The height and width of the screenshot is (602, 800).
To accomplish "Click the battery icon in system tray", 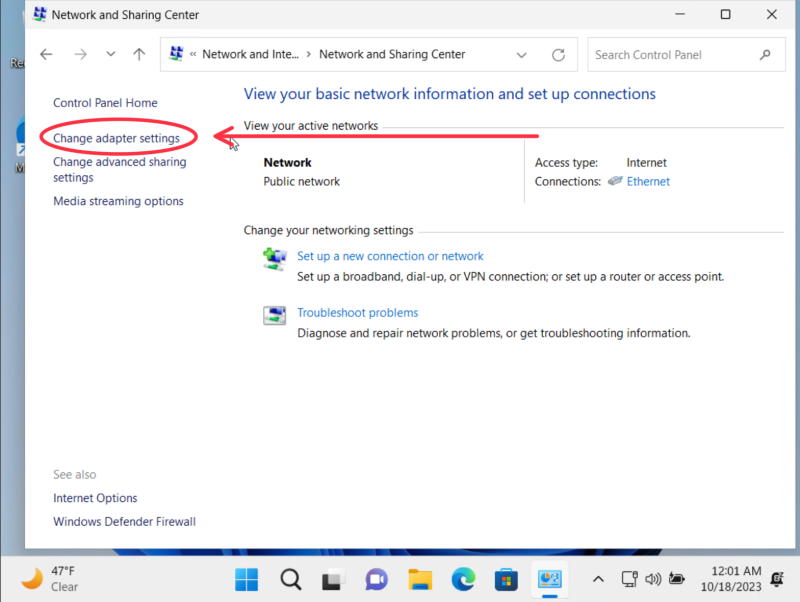I will (x=676, y=579).
